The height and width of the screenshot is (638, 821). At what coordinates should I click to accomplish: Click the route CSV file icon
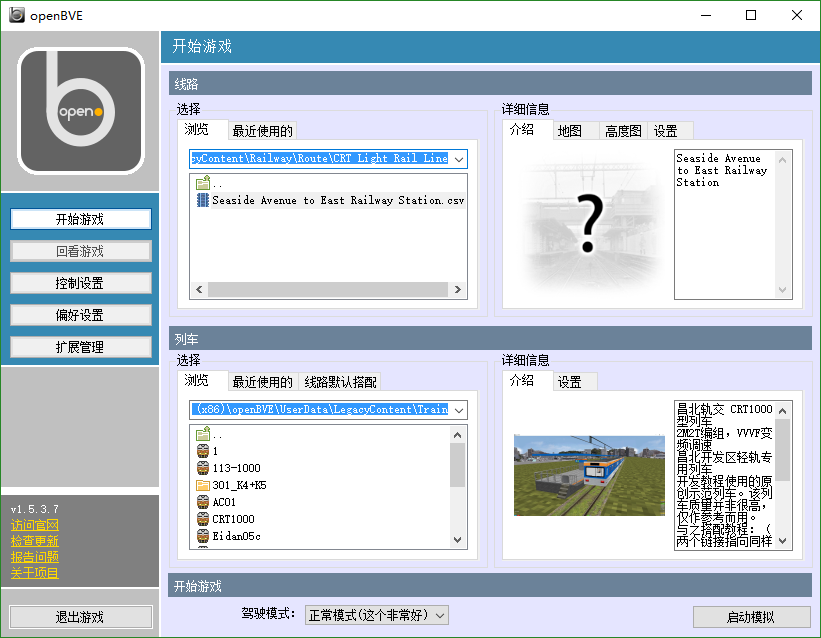[x=203, y=200]
